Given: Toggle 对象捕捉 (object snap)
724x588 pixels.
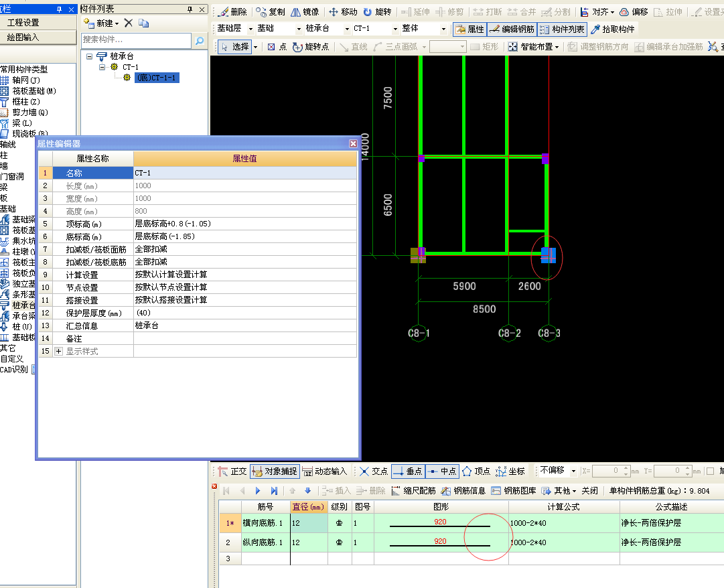Looking at the screenshot, I should [275, 471].
